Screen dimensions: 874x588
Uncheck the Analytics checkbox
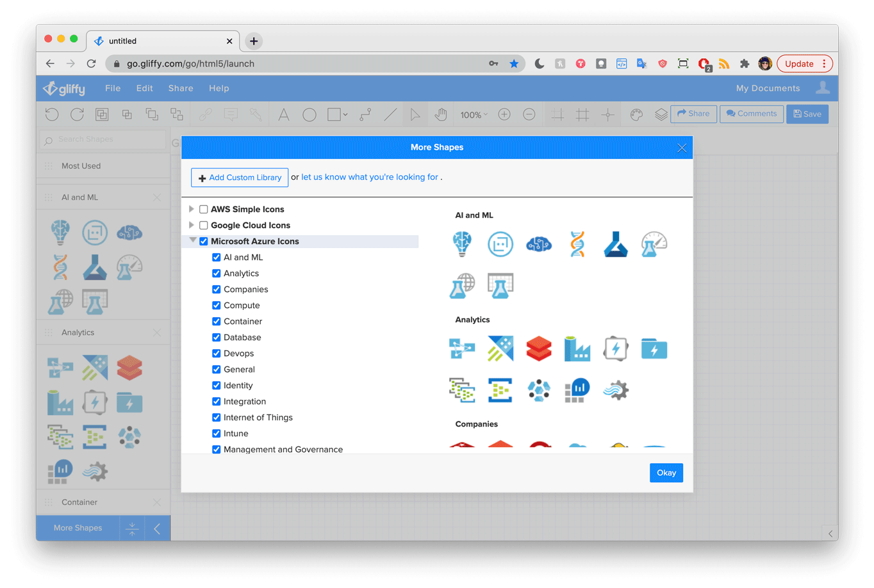coord(217,274)
